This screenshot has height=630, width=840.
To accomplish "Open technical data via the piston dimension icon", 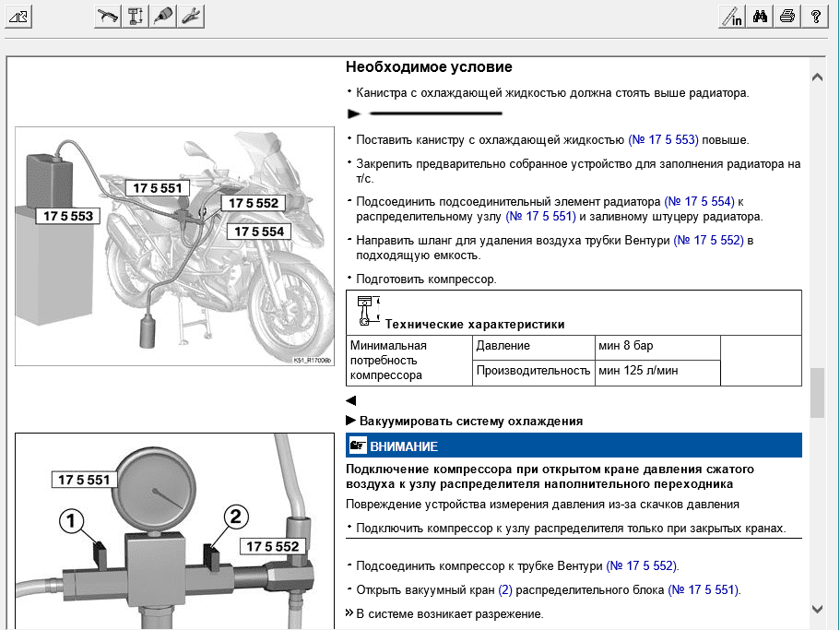I will point(136,16).
